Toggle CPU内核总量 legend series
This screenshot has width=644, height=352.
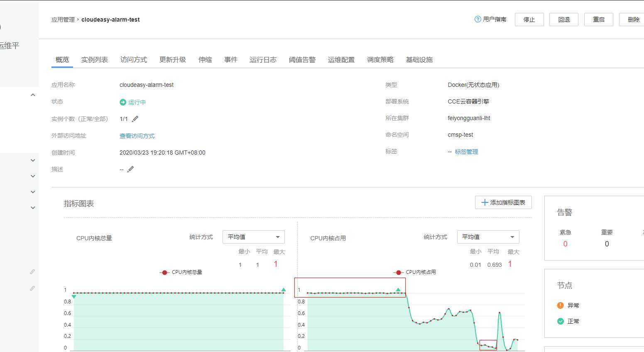[x=181, y=272]
